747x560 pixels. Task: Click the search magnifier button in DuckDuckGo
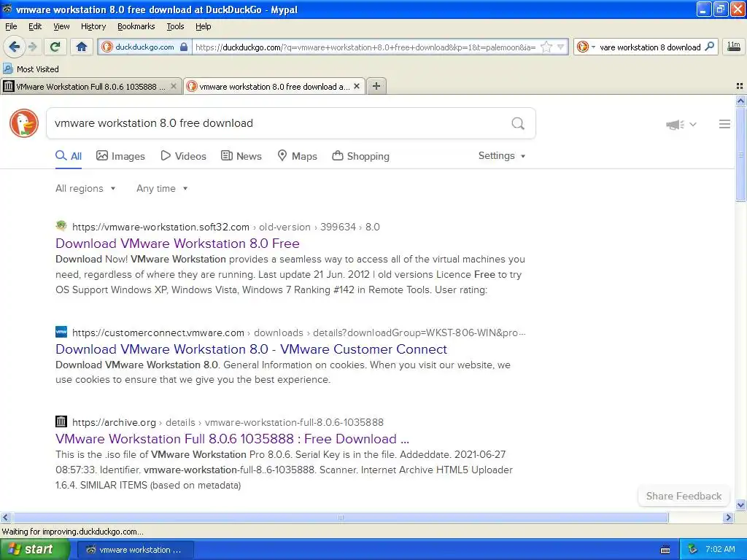click(x=518, y=123)
